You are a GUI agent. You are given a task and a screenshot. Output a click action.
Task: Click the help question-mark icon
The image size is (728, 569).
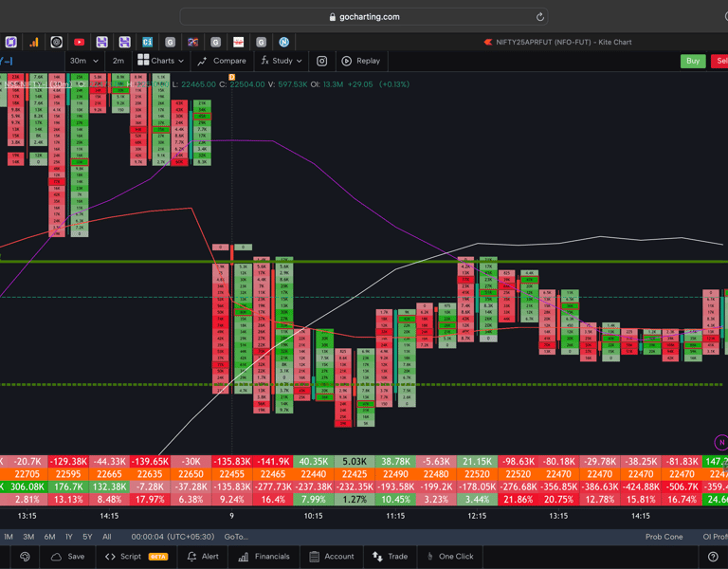coord(713,557)
